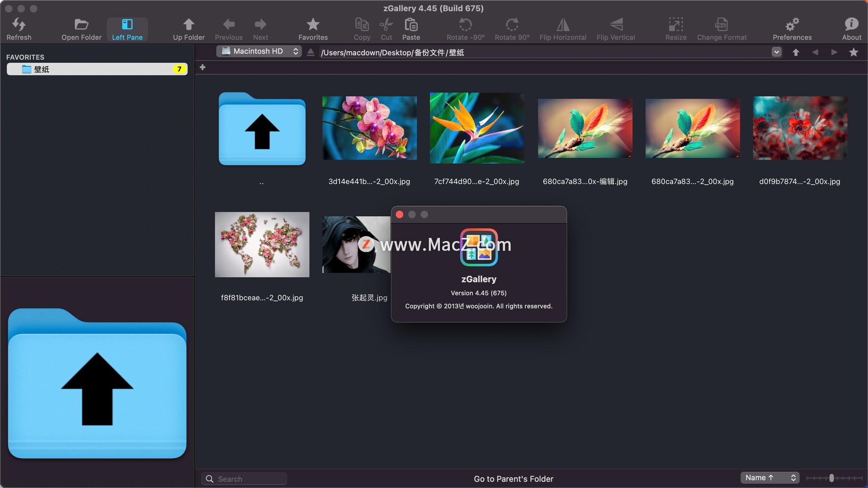The image size is (868, 488).
Task: Select the f8f81bceae flower world map thumbnail
Action: point(262,245)
